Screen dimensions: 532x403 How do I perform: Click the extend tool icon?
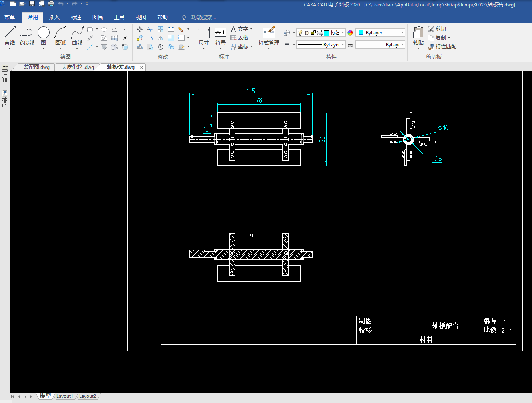click(x=150, y=38)
